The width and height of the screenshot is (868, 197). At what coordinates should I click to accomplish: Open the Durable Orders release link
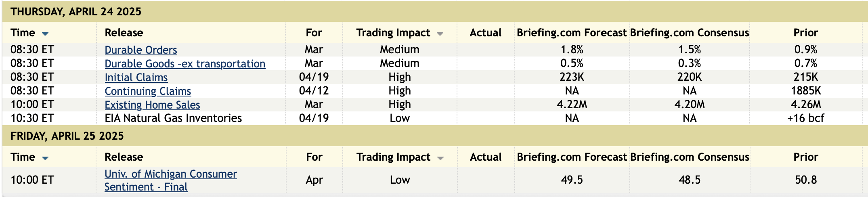click(x=140, y=50)
